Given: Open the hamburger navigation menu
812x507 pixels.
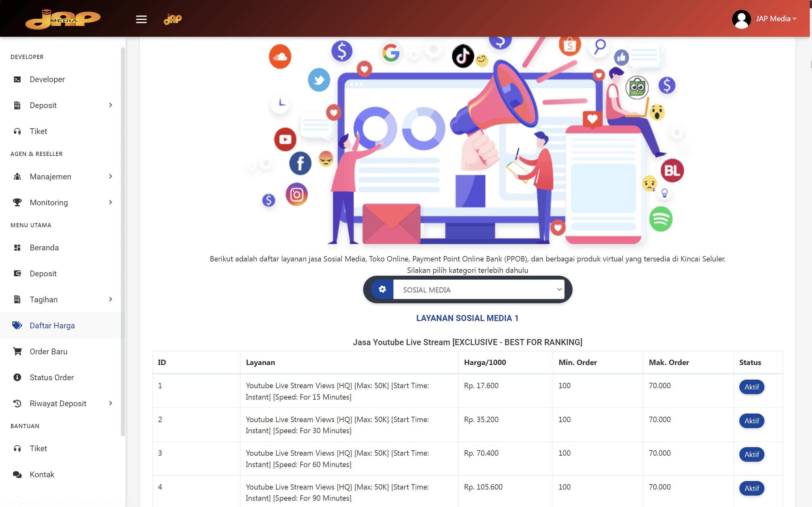Looking at the screenshot, I should [x=141, y=19].
